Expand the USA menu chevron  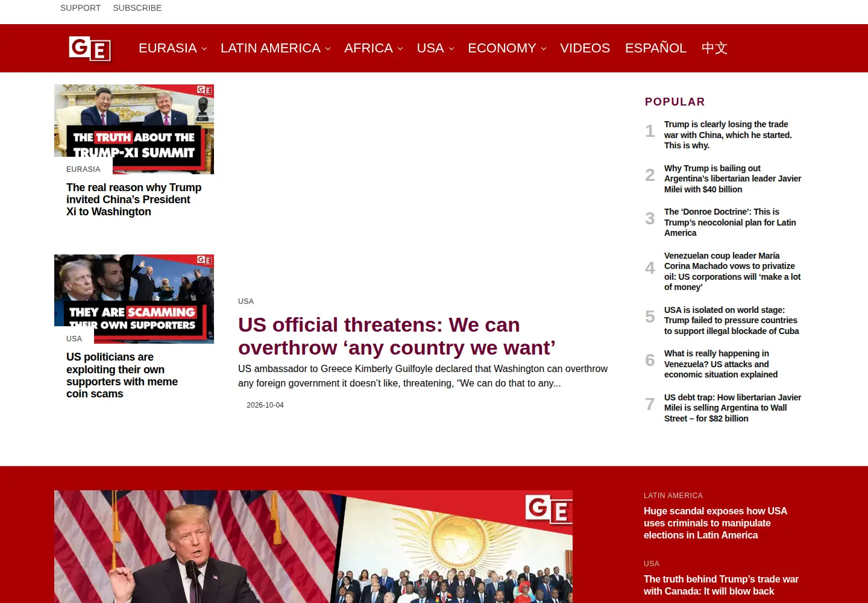[451, 49]
